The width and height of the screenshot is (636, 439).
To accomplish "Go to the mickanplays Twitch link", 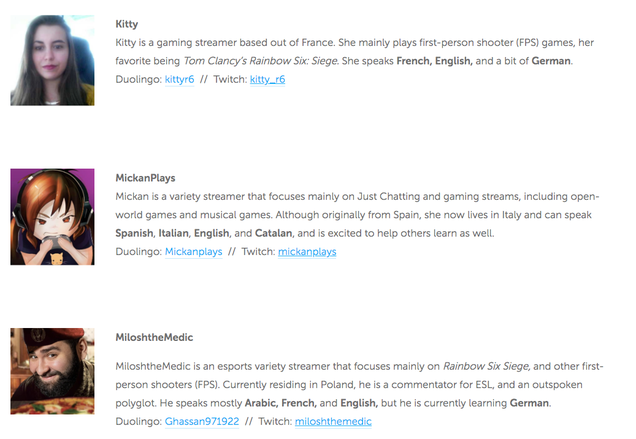I will pyautogui.click(x=307, y=252).
